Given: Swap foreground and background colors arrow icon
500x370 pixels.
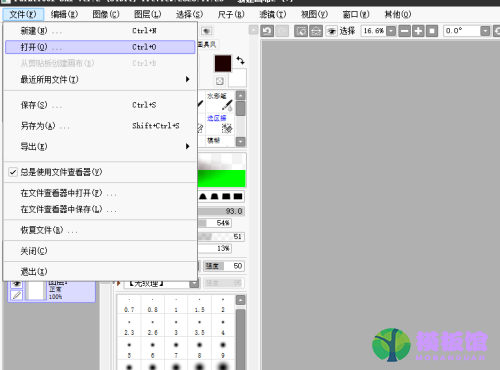Looking at the screenshot, I should click(x=240, y=60).
